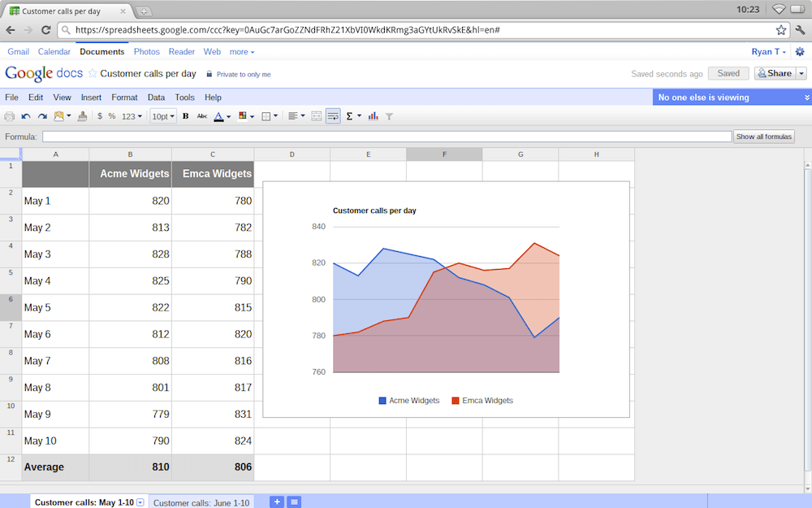The height and width of the screenshot is (508, 812).
Task: Click the Wi-Fi status icon
Action: click(x=779, y=9)
